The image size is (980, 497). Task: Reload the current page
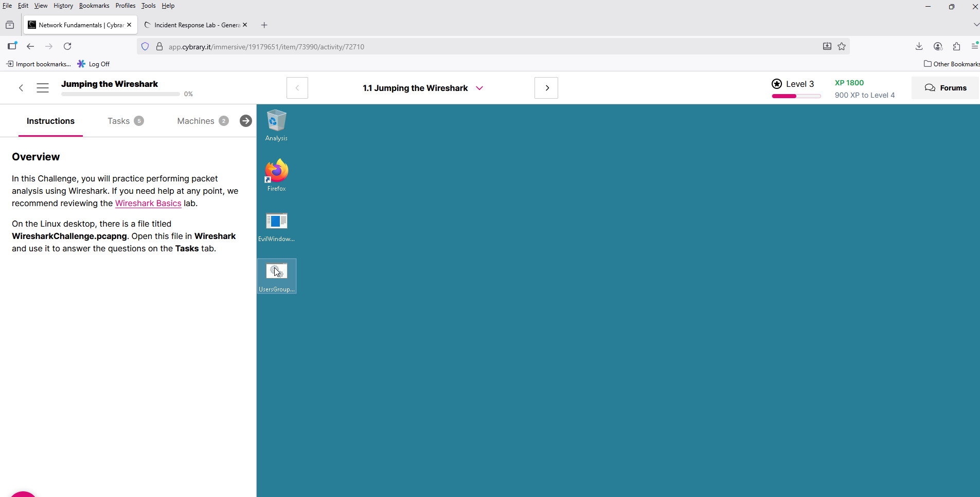67,46
